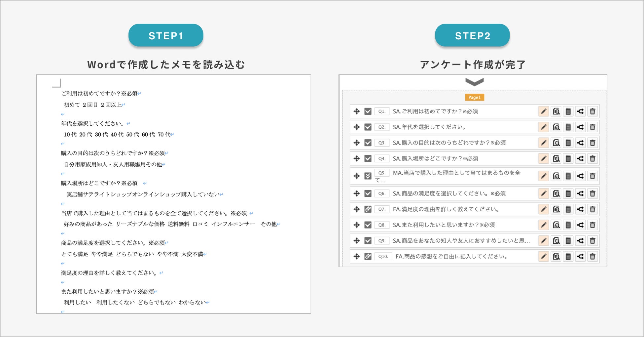The image size is (644, 337).
Task: Click the Q1. number box
Action: (382, 111)
